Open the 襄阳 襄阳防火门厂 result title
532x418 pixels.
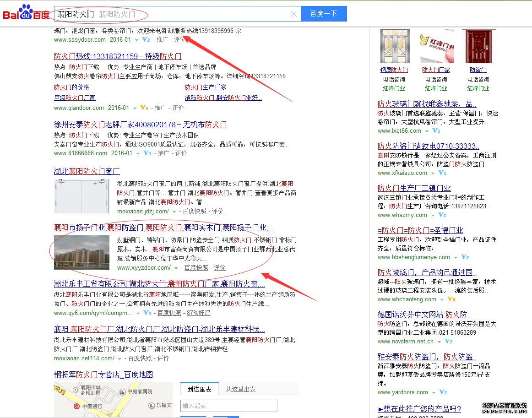[159, 329]
